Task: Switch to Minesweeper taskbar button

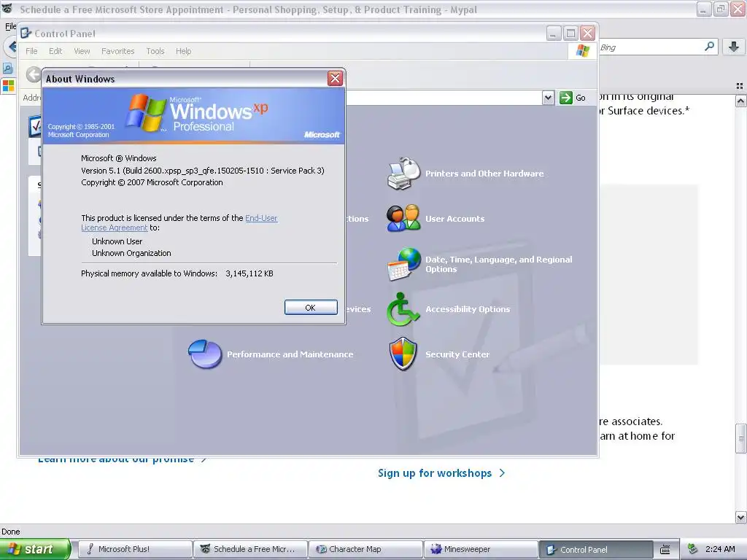Action: (481, 549)
